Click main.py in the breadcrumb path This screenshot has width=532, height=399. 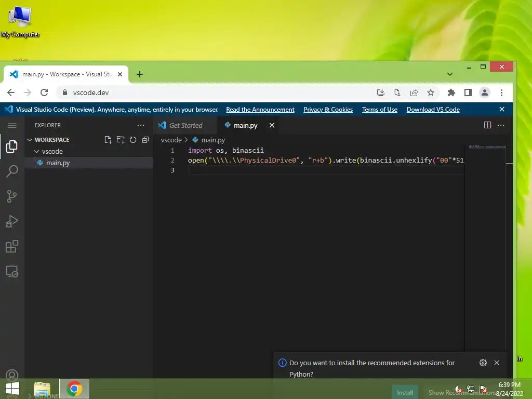tap(212, 140)
